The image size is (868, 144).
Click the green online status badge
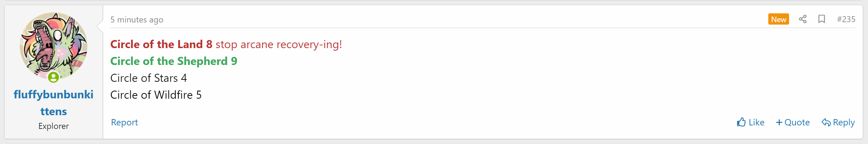tap(54, 77)
